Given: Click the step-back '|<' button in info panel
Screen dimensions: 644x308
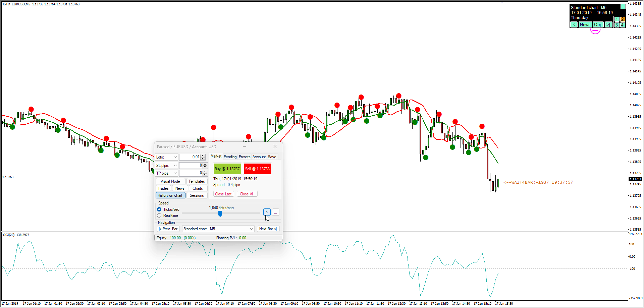Looking at the screenshot, I should [574, 25].
